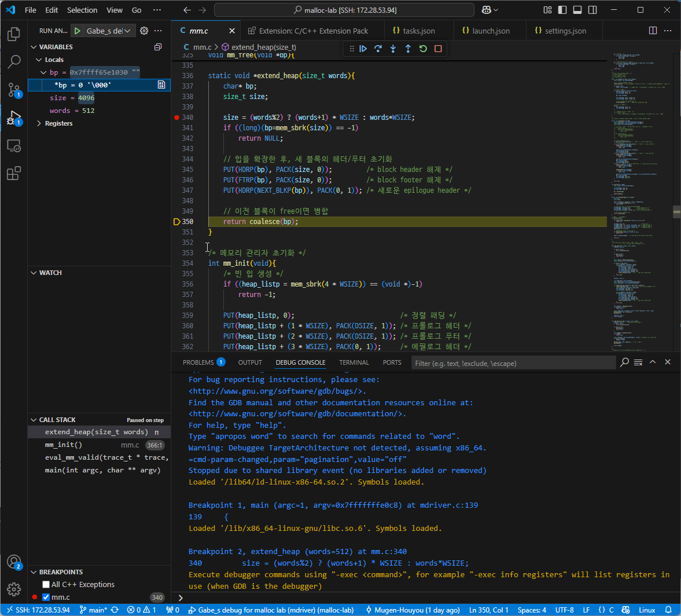
Task: Collapse the Locals variables group
Action: [38, 60]
